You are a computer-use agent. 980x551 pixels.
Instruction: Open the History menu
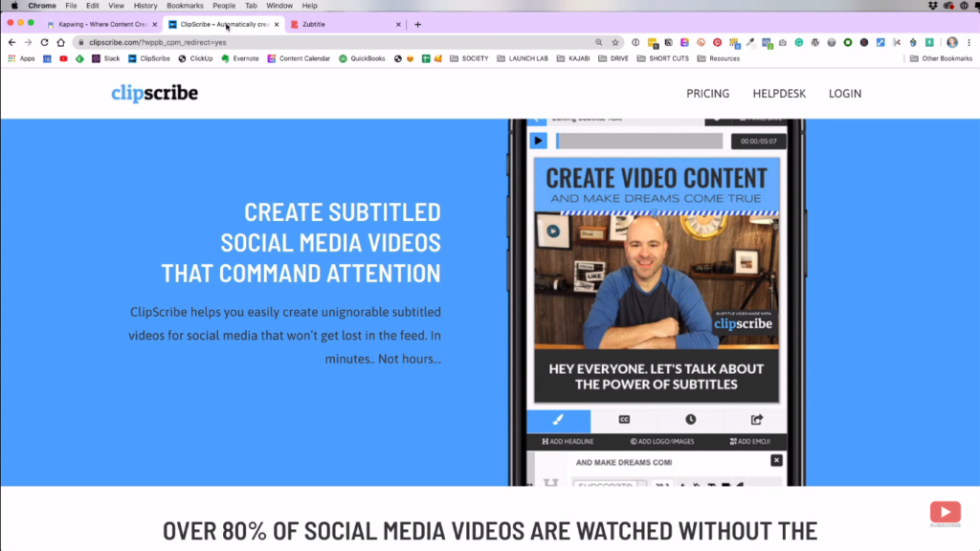point(145,6)
